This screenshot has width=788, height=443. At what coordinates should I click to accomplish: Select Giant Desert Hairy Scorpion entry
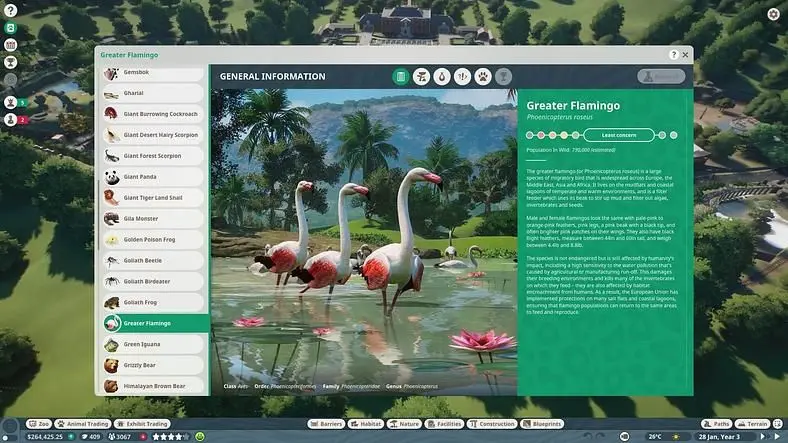coord(153,135)
